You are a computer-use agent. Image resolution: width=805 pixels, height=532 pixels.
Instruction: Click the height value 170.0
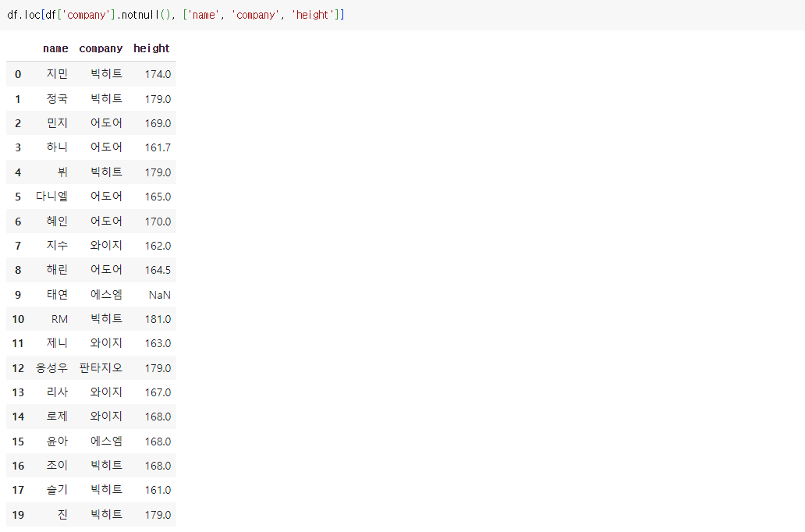click(x=158, y=222)
